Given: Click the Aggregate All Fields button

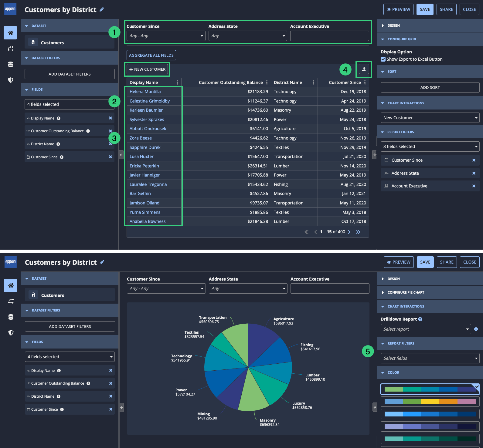Looking at the screenshot, I should [151, 55].
